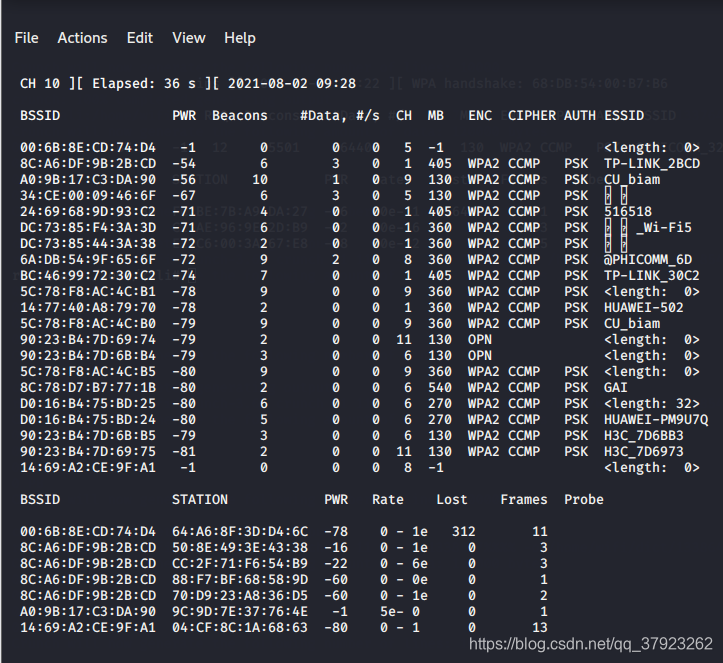This screenshot has height=663, width=723.
Task: Select ESSID H3C_7D6BB3
Action: pos(644,436)
